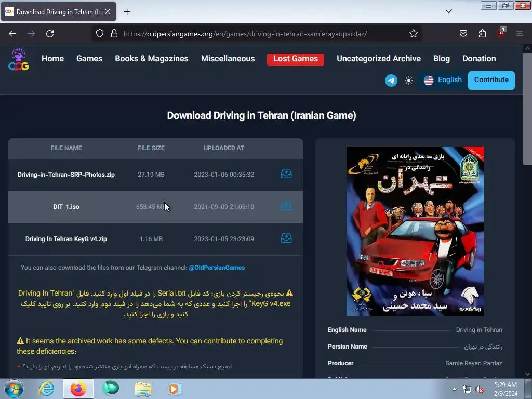The width and height of the screenshot is (532, 399).
Task: View site security padlock info
Action: (x=114, y=34)
